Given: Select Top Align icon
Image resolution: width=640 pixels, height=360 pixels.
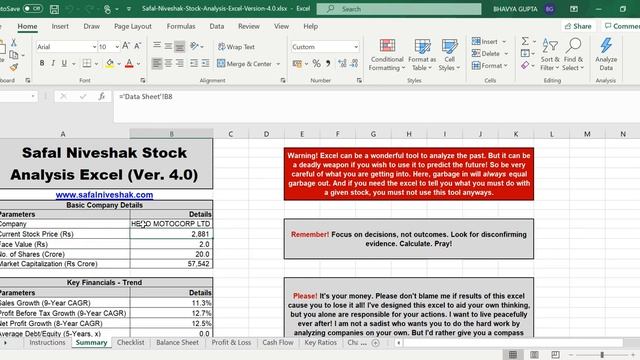Looking at the screenshot, I should (x=157, y=46).
